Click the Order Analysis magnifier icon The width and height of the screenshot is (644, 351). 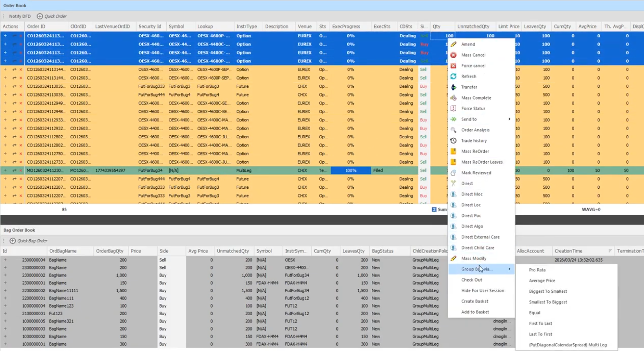point(453,130)
